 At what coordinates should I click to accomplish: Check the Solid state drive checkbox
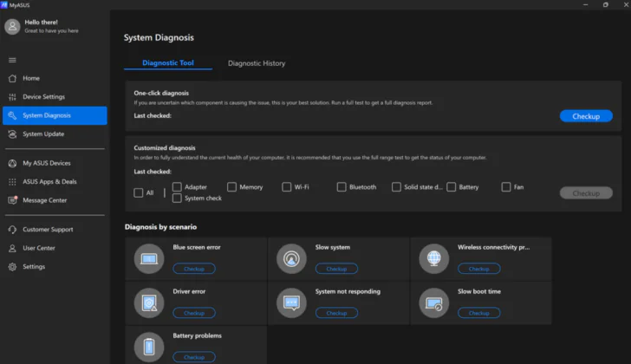pyautogui.click(x=396, y=187)
